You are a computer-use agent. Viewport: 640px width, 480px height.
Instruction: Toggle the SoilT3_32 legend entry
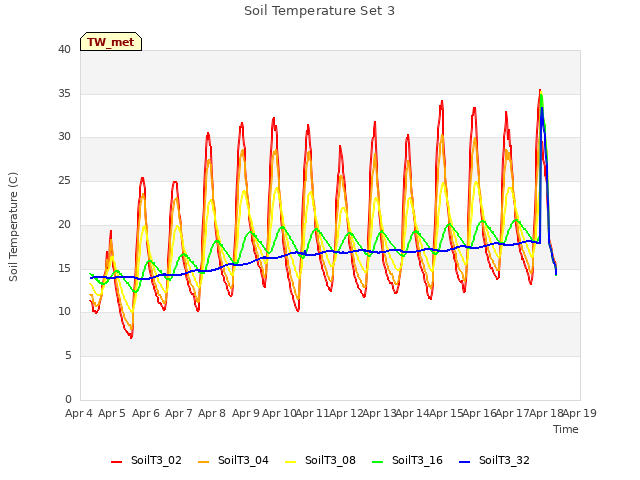coord(494,460)
